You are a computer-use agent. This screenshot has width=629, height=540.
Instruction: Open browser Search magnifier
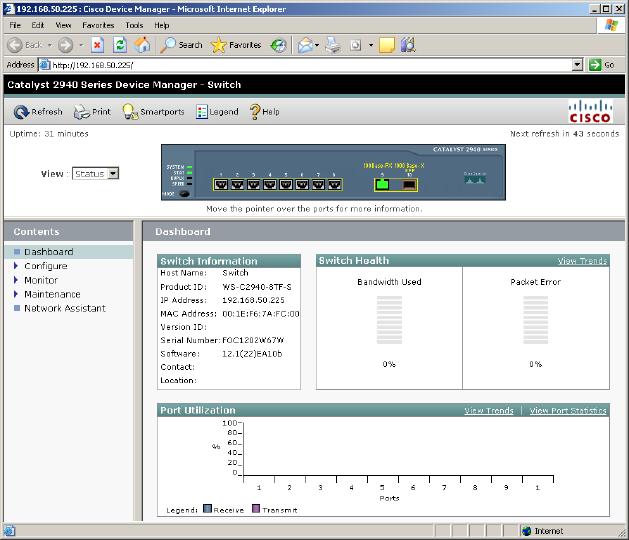point(167,45)
